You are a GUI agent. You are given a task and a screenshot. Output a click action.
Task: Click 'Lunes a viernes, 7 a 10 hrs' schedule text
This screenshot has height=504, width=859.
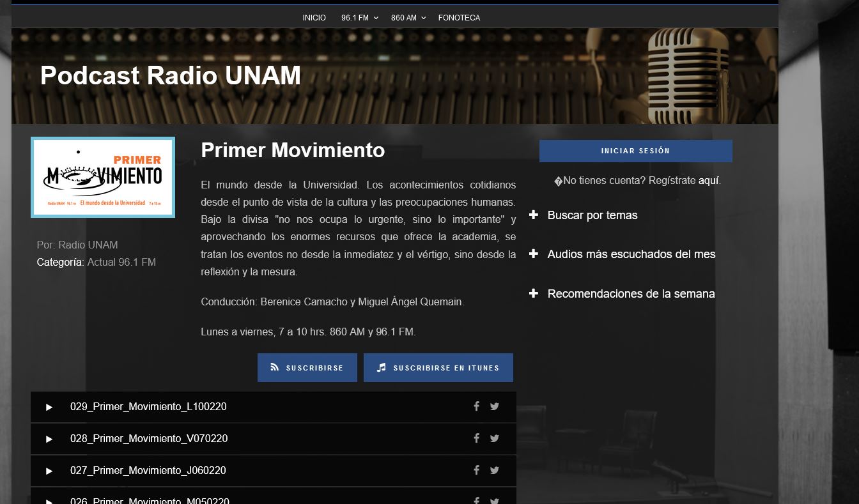click(x=308, y=332)
